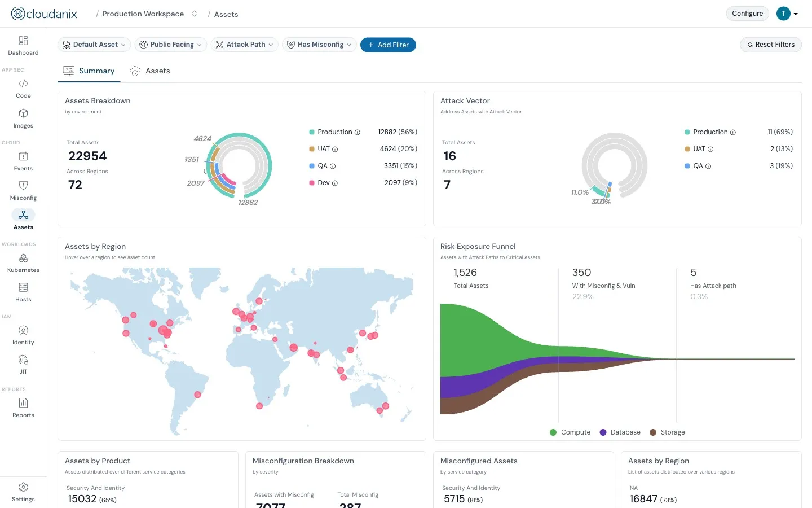Screen dimensions: 812x508
Task: Click the Configure button
Action: (747, 14)
